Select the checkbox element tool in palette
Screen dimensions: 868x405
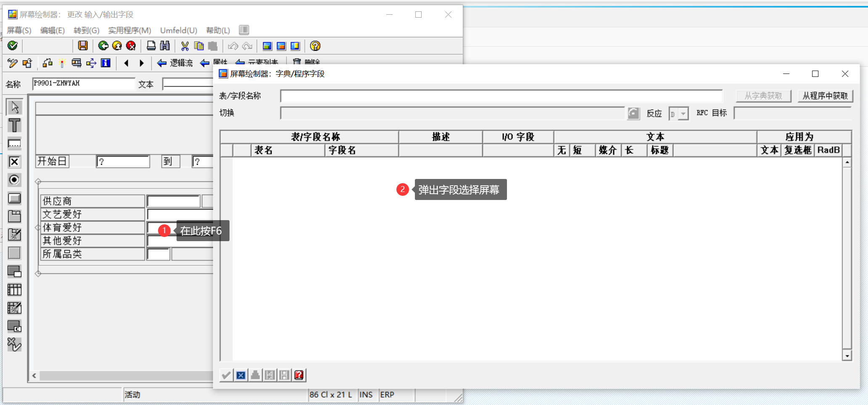pos(14,162)
